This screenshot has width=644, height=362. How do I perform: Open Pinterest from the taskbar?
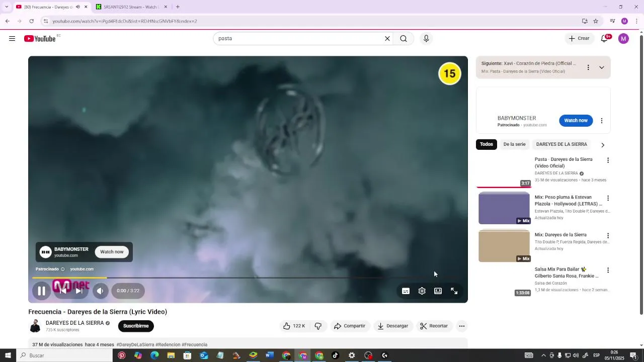[122, 355]
